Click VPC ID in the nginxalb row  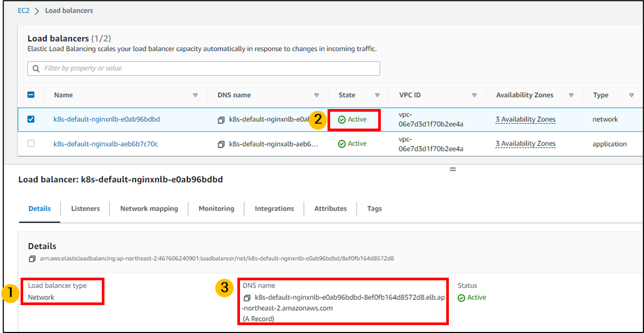[431, 144]
